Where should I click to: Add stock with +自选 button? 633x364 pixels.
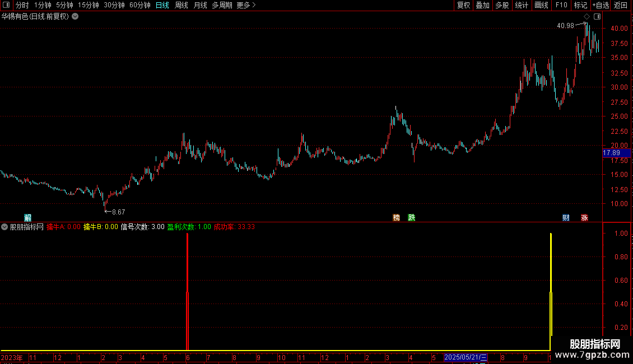point(601,5)
